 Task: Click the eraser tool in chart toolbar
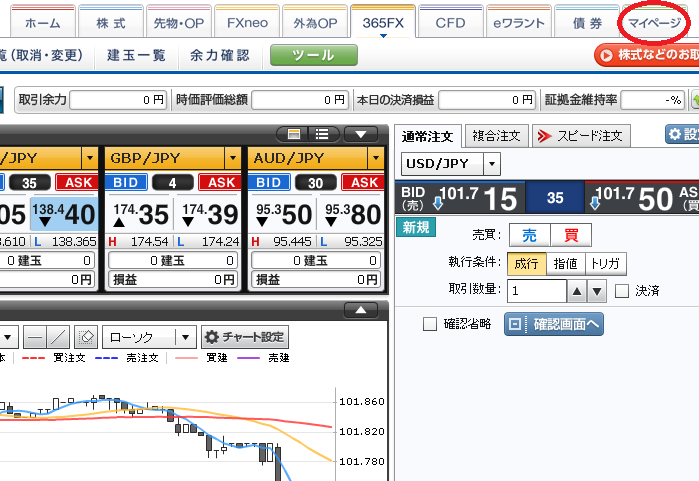pyautogui.click(x=86, y=337)
